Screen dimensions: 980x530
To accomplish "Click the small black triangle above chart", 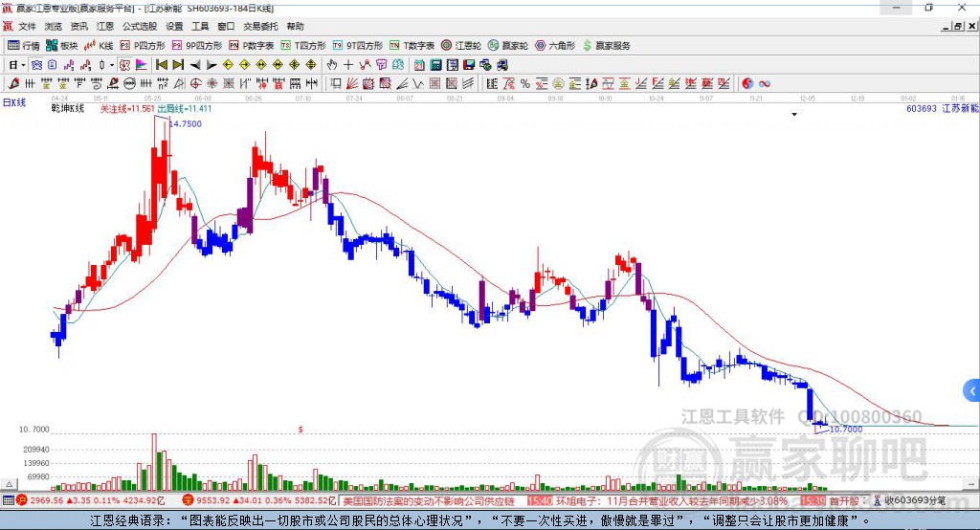I will [x=794, y=115].
